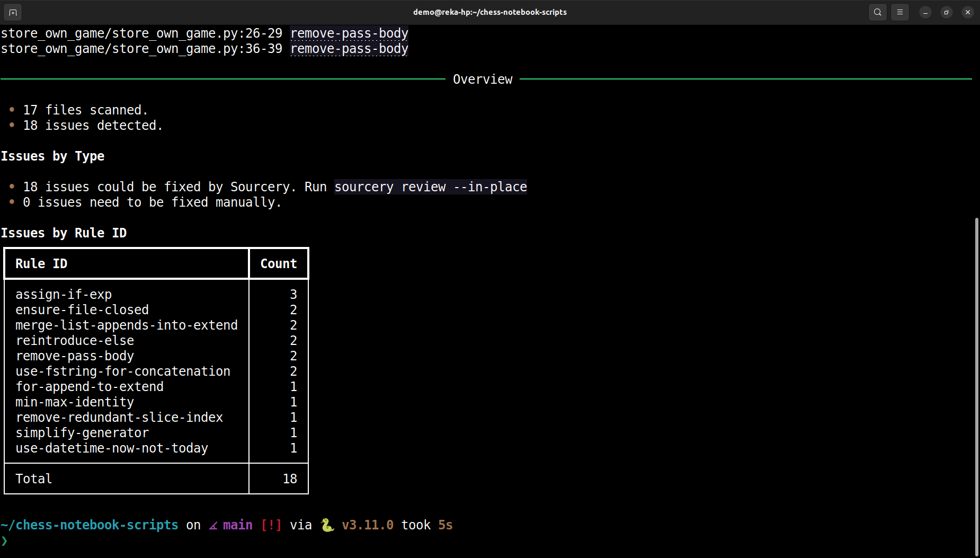Click the v3.11.0 version text
The image size is (980, 558).
(368, 525)
